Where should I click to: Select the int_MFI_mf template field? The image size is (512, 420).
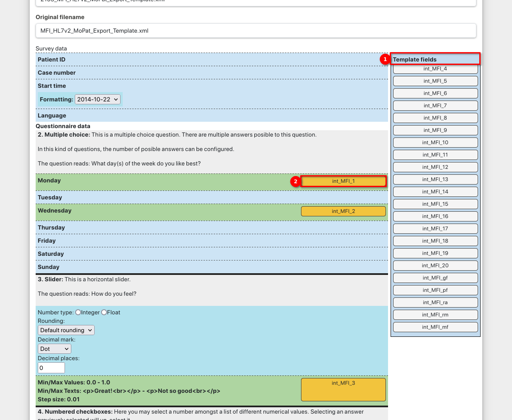435,327
